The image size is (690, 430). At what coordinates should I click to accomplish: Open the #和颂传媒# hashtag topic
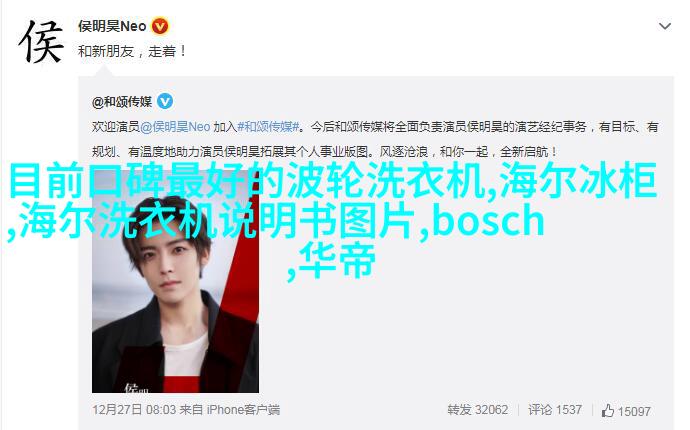[x=268, y=127]
